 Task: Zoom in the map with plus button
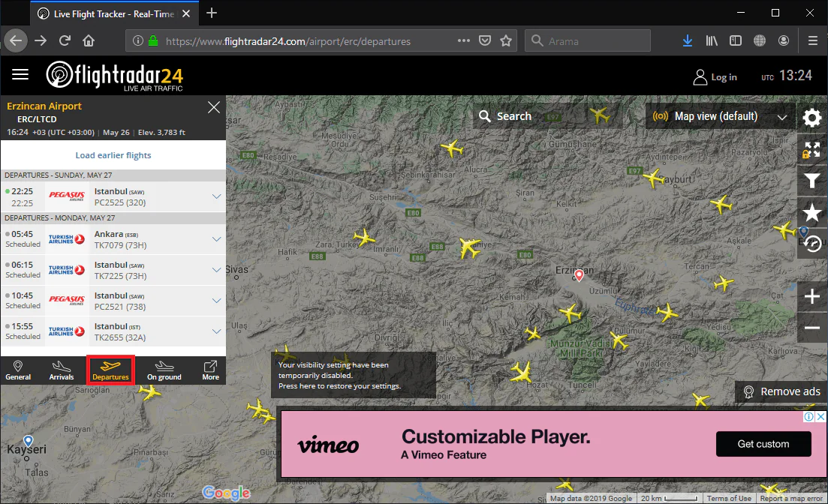pos(812,297)
